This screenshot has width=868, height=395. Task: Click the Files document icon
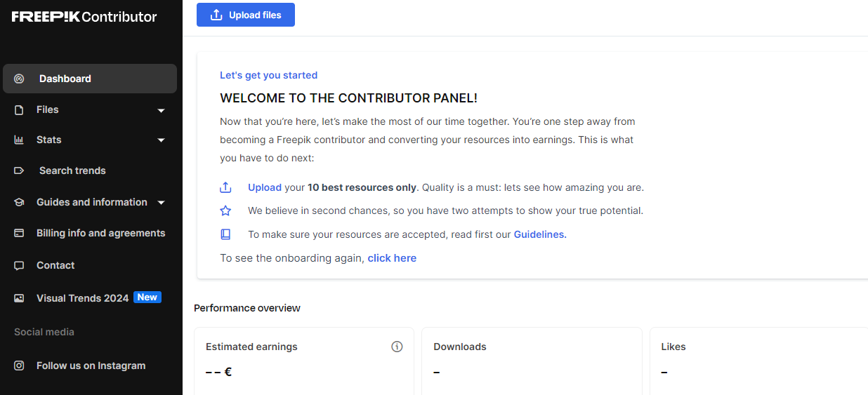[x=19, y=109]
